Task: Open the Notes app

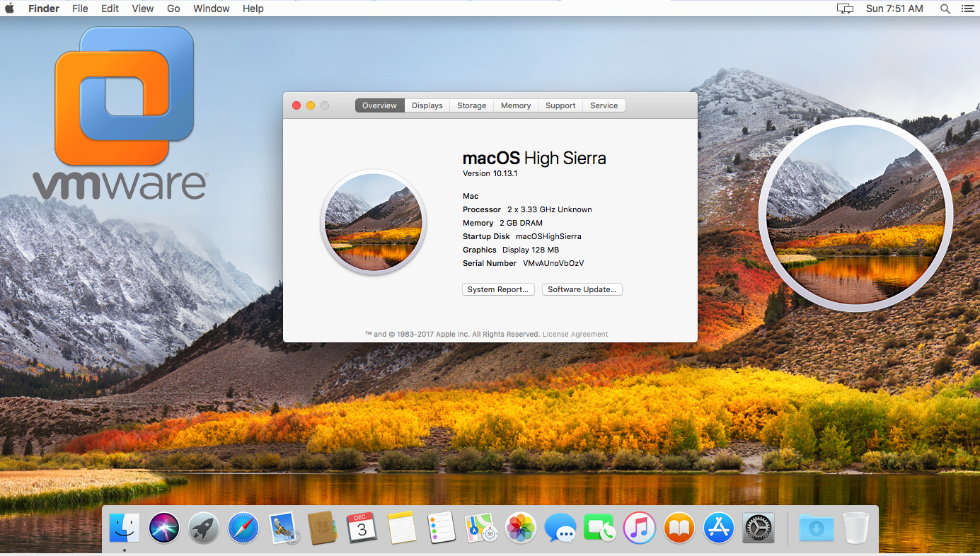Action: [x=402, y=528]
